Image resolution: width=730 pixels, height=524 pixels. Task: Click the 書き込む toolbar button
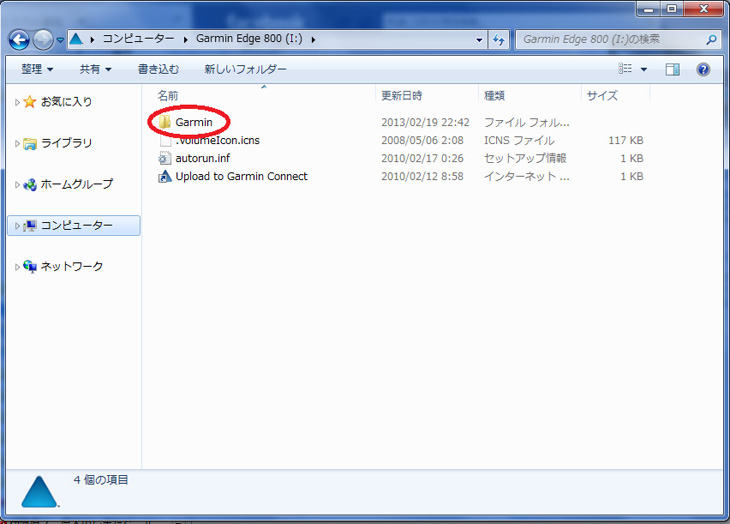click(158, 69)
